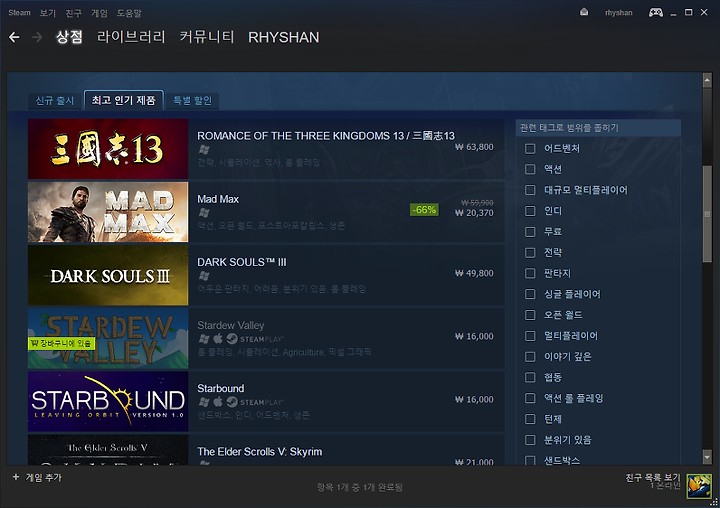Open the Mad Max game thumbnail
720x508 pixels.
tap(108, 212)
